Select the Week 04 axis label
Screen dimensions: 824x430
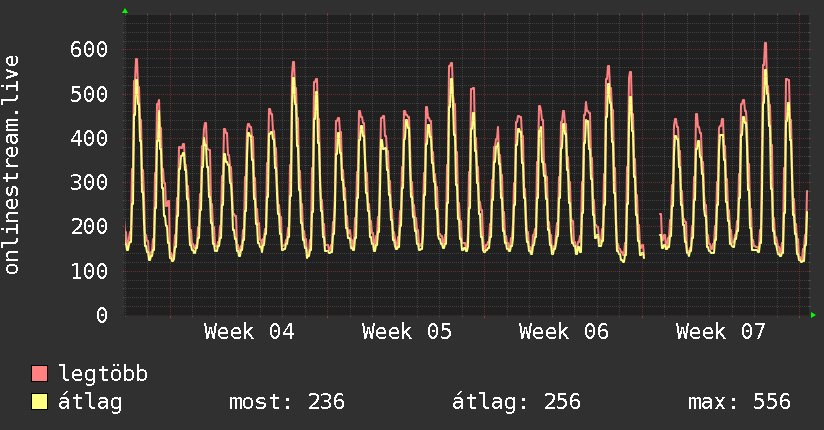[249, 332]
